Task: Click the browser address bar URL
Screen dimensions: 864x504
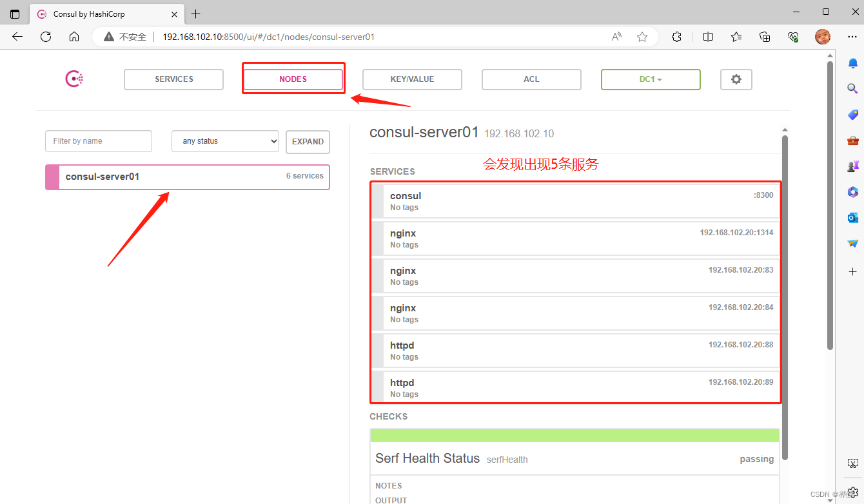Action: click(x=268, y=37)
